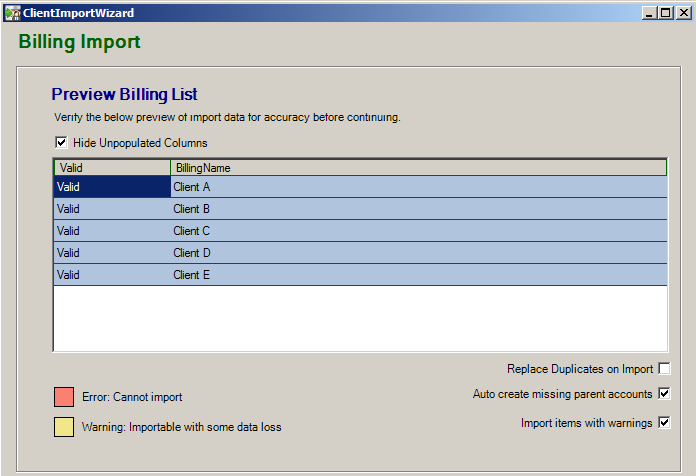This screenshot has width=696, height=476.
Task: Select the Client C billing name cell
Action: point(419,231)
